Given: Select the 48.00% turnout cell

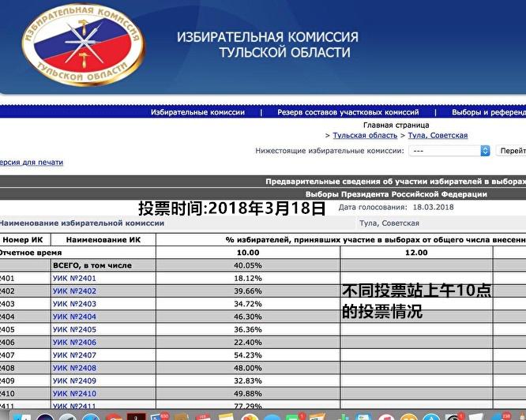Looking at the screenshot, I should point(248,368).
